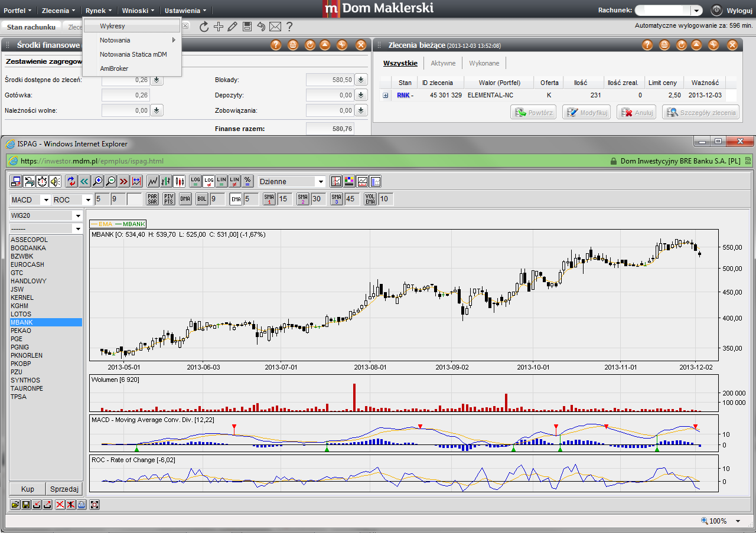Screen dimensions: 756x533
Task: Toggle the SMA 1 indicator button
Action: [269, 199]
